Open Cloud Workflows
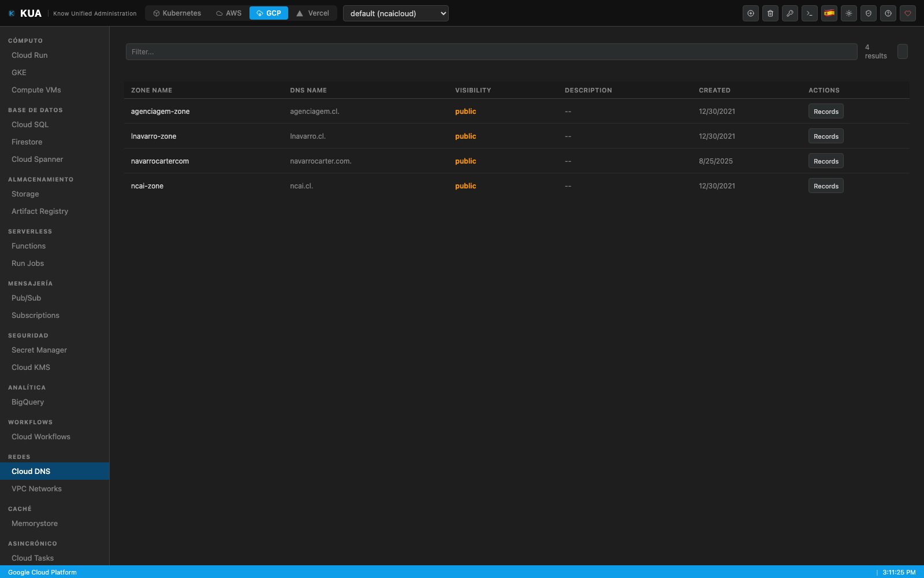This screenshot has width=924, height=578. 55,436
